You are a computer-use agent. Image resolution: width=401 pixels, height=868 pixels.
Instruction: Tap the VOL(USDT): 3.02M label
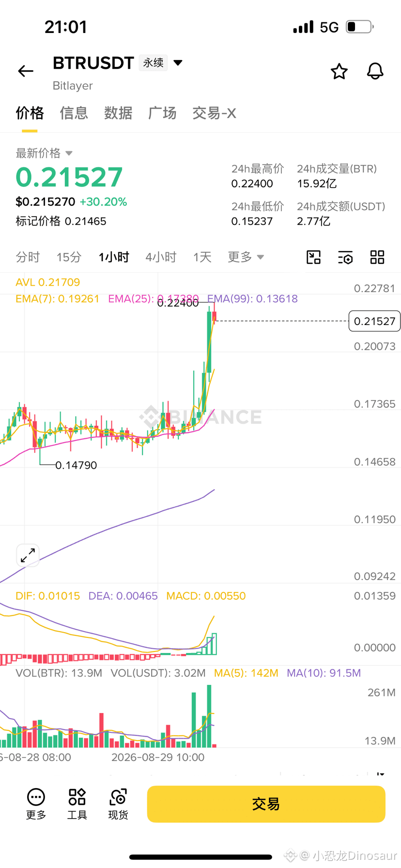(158, 673)
